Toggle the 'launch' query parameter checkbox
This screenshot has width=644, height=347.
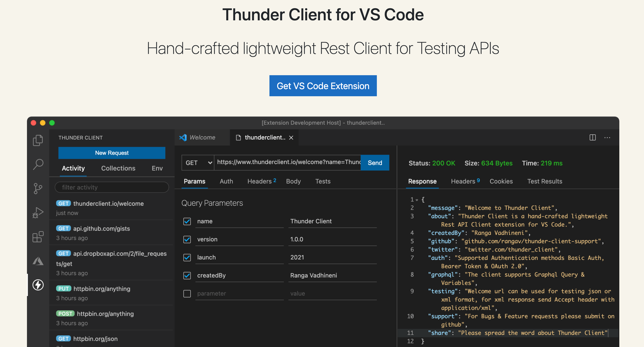[x=187, y=257]
